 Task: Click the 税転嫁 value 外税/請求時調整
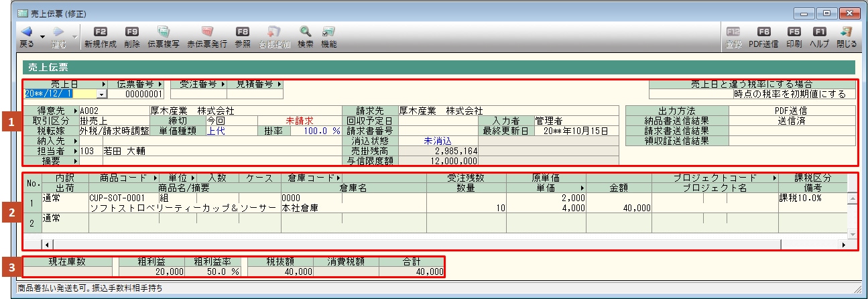click(113, 131)
